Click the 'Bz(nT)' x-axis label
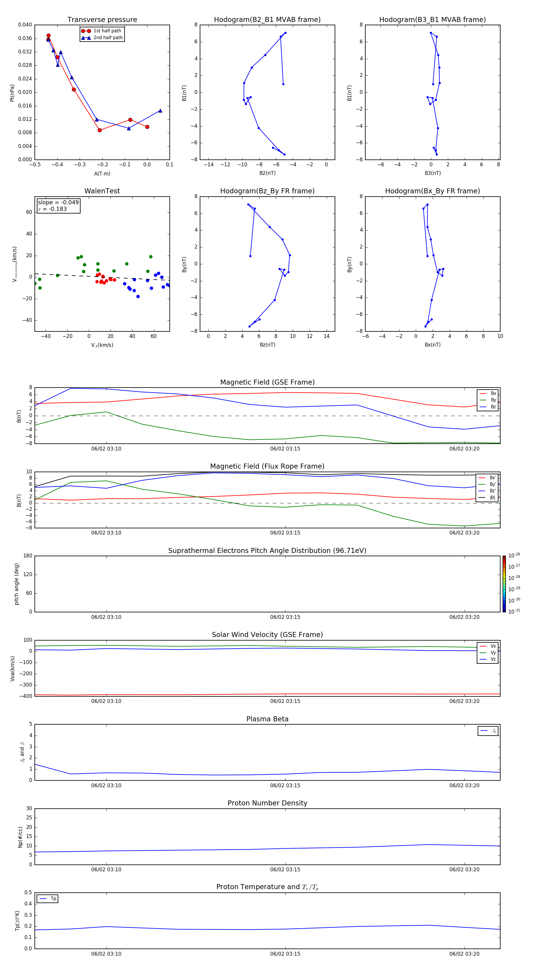 click(x=267, y=345)
